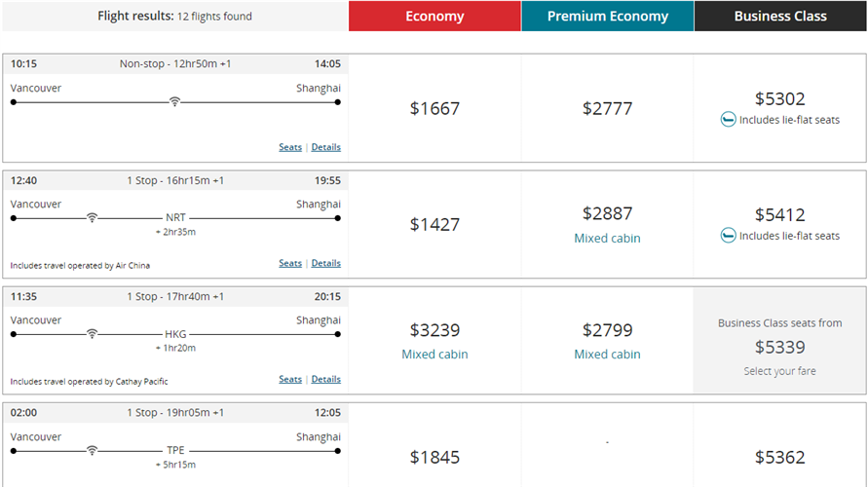Switch to the Economy fare tab
868x487 pixels.
coord(434,17)
